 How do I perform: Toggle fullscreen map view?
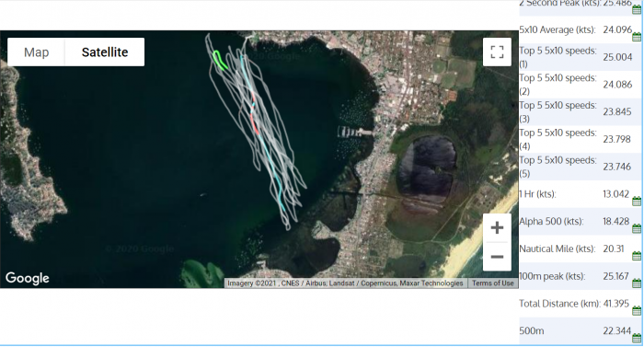pos(497,52)
